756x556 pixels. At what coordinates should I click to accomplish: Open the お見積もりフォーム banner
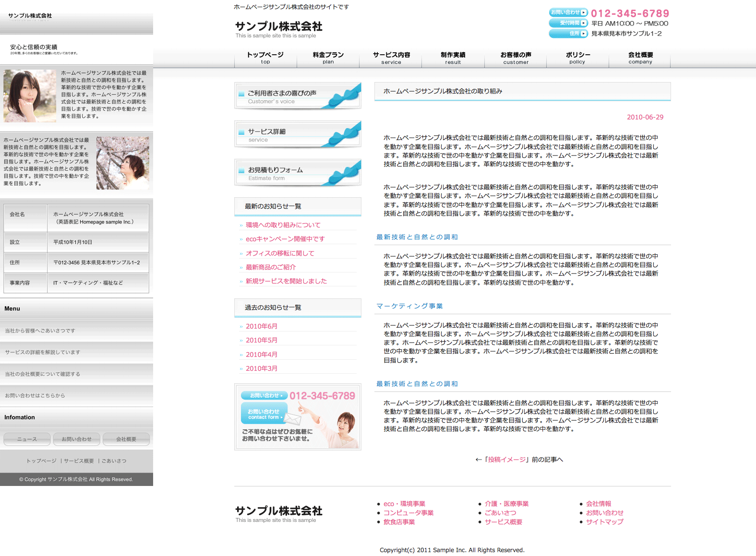click(298, 173)
